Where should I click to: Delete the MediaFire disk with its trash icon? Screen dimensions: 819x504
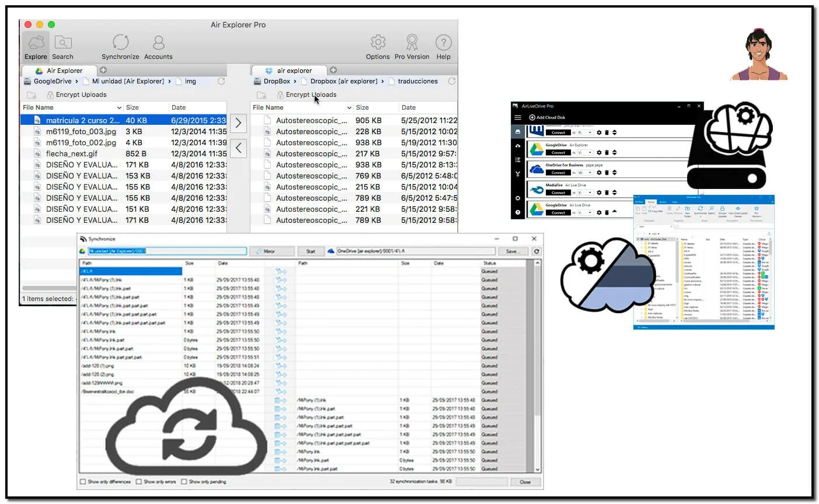607,192
